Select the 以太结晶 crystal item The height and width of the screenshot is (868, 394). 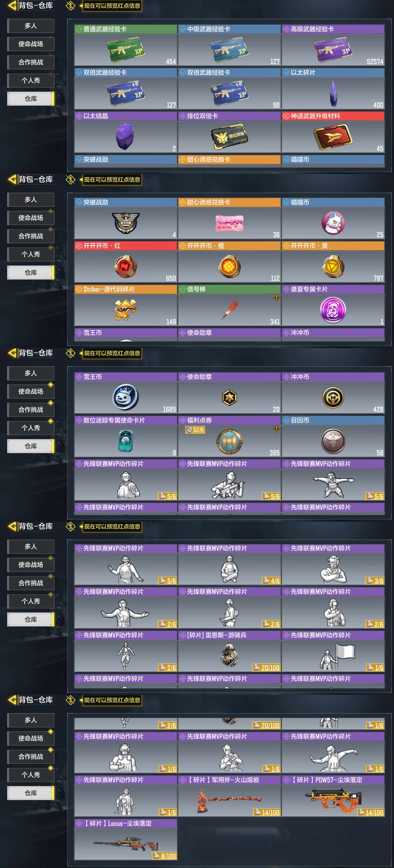coord(125,136)
